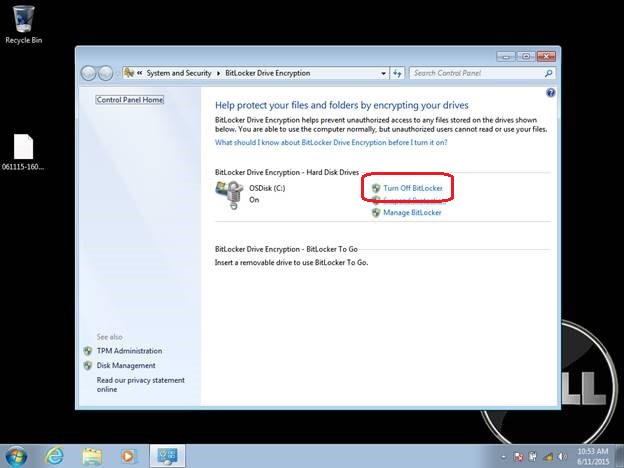Viewport: 624px width, 468px height.
Task: Click the Control Panel icon in the address bar
Action: (x=129, y=73)
